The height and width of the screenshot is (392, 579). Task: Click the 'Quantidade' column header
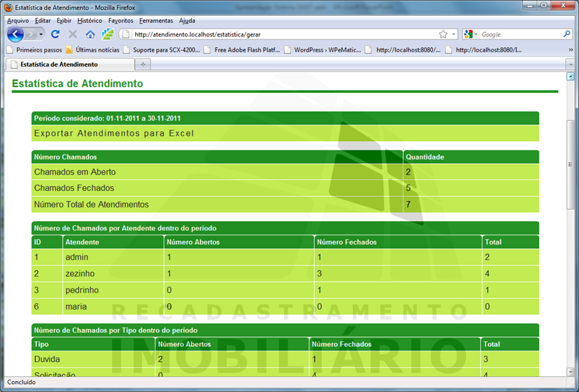(x=424, y=157)
